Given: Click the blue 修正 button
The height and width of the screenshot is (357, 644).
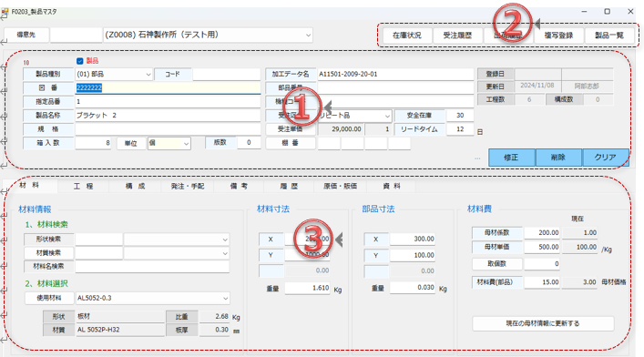Looking at the screenshot, I should 511,158.
